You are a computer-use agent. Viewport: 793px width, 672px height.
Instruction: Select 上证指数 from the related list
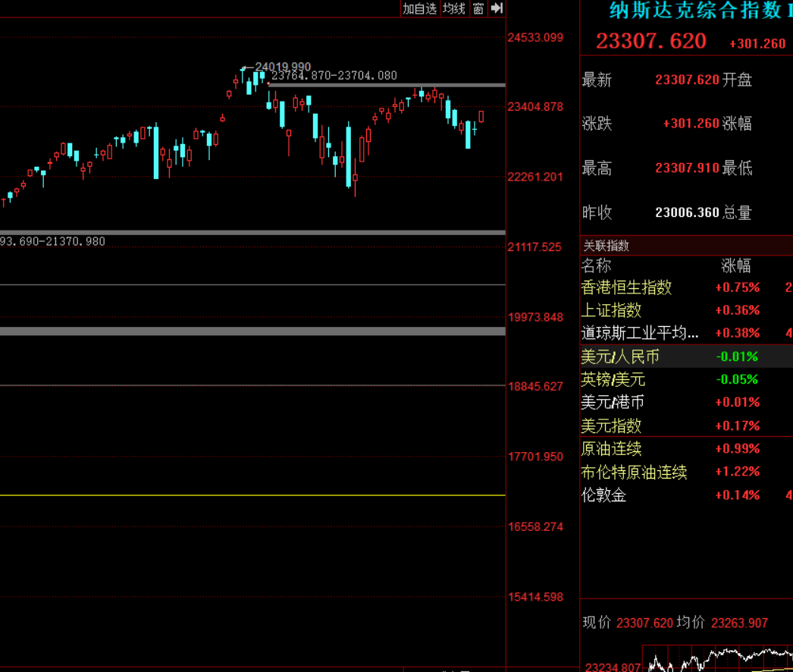611,310
